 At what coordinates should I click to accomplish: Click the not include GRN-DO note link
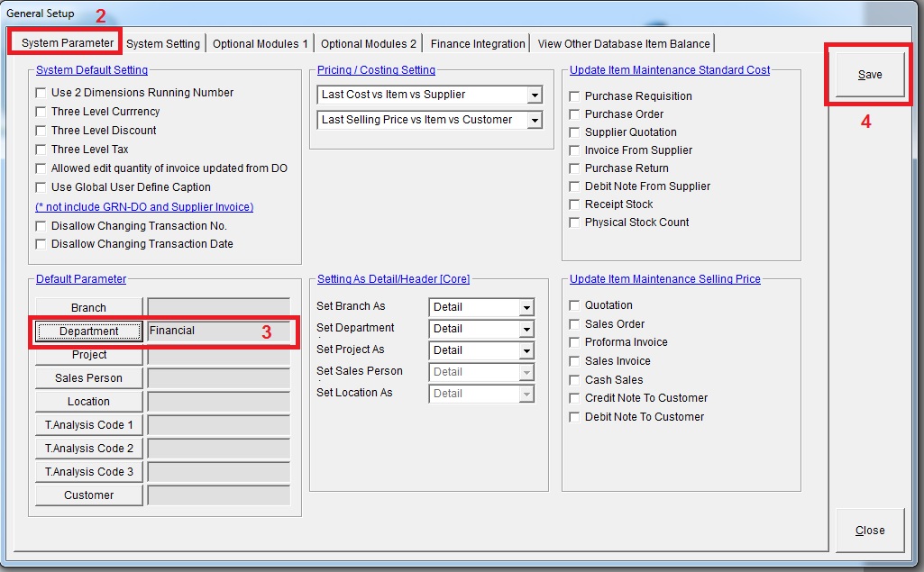(x=144, y=207)
